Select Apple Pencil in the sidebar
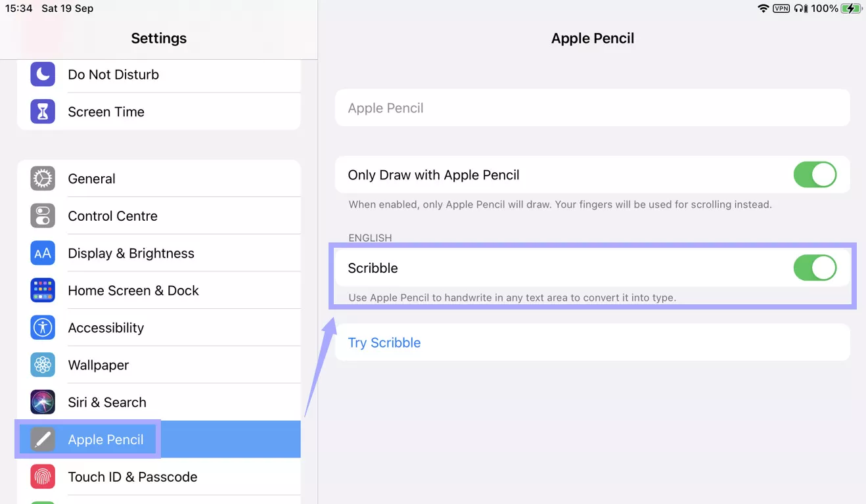Viewport: 866px width, 504px height. pyautogui.click(x=106, y=439)
